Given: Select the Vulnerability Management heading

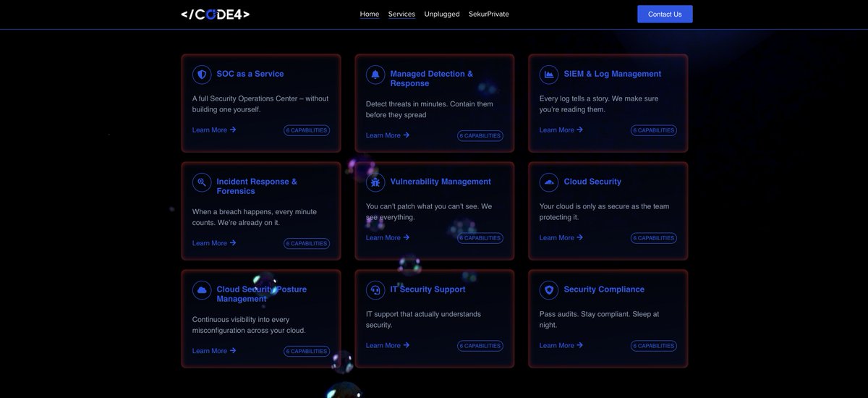Looking at the screenshot, I should coord(441,182).
